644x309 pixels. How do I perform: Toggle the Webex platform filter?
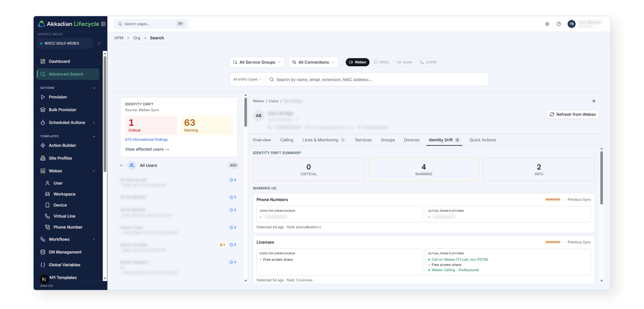coord(357,62)
